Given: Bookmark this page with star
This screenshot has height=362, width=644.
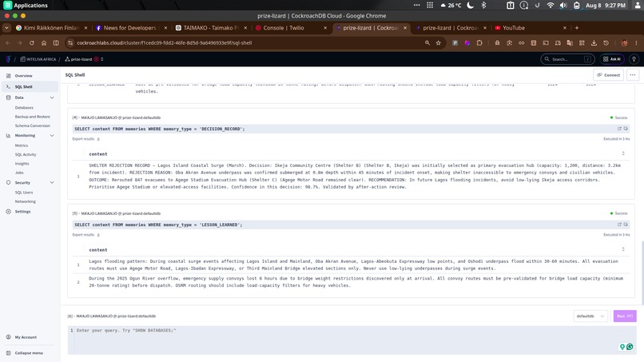Looking at the screenshot, I should 438,42.
